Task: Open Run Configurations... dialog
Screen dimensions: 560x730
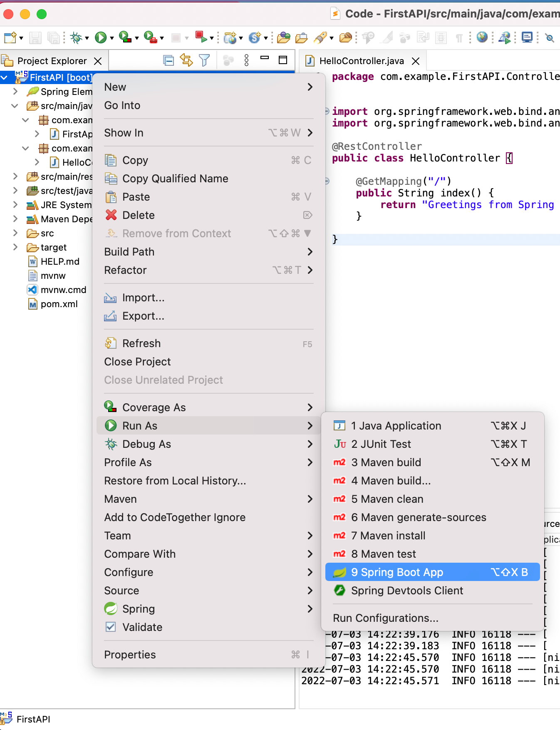Action: tap(433, 618)
